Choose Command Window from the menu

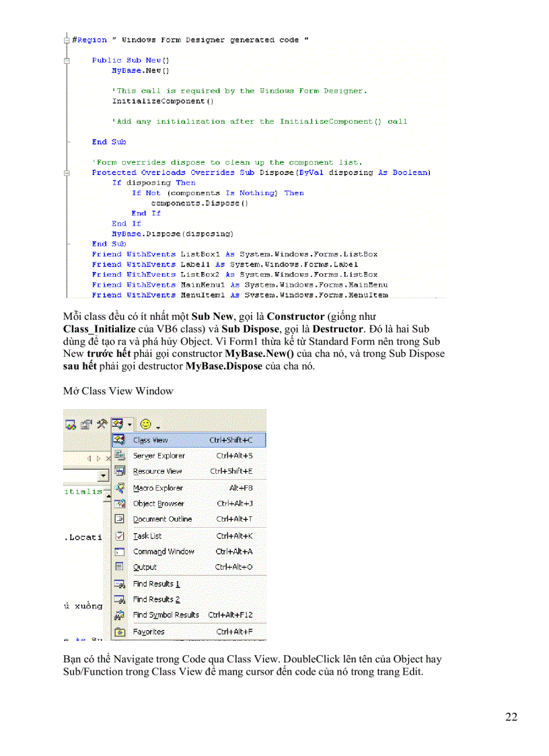click(x=164, y=551)
